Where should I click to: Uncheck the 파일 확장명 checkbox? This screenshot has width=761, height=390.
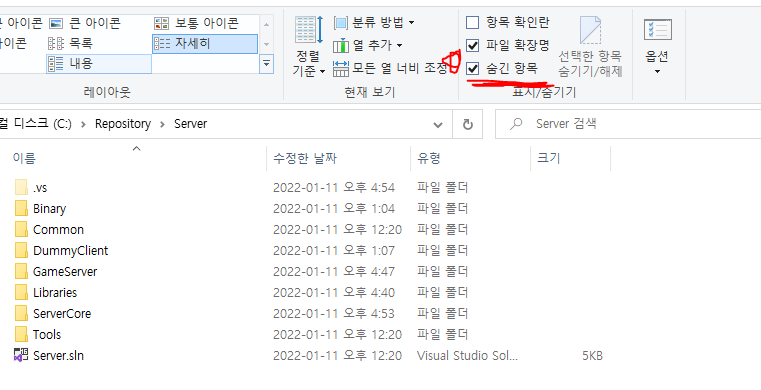tap(473, 46)
